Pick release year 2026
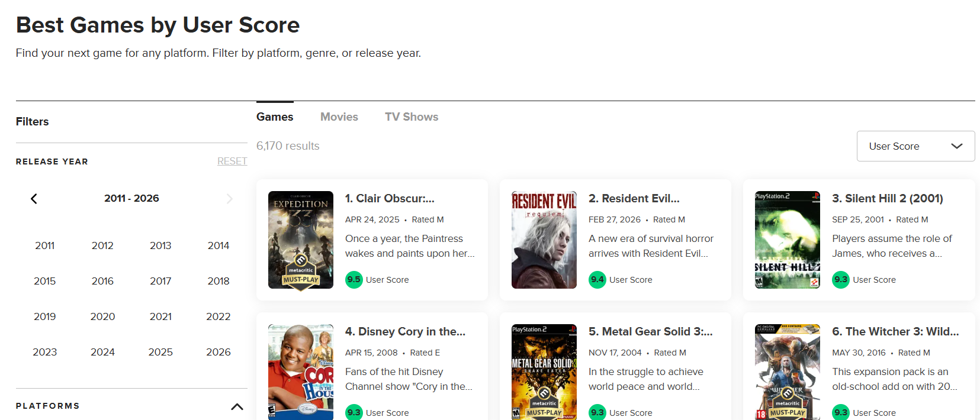Viewport: 980px width, 420px height. (x=219, y=352)
